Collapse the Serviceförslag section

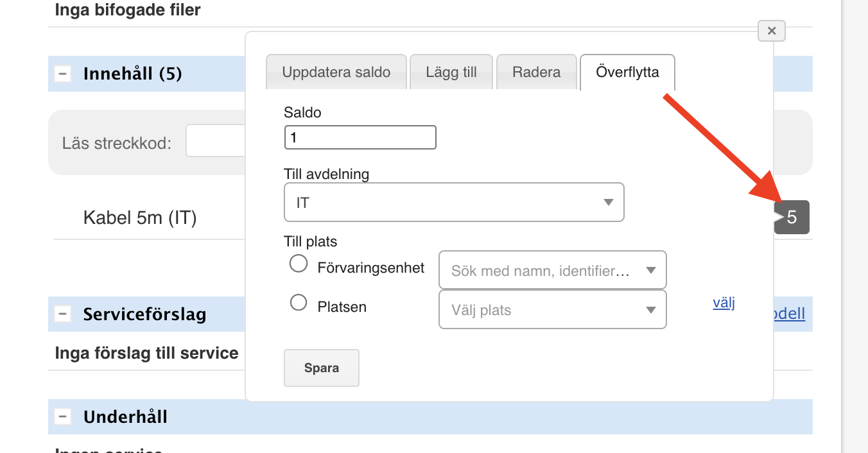tap(63, 314)
